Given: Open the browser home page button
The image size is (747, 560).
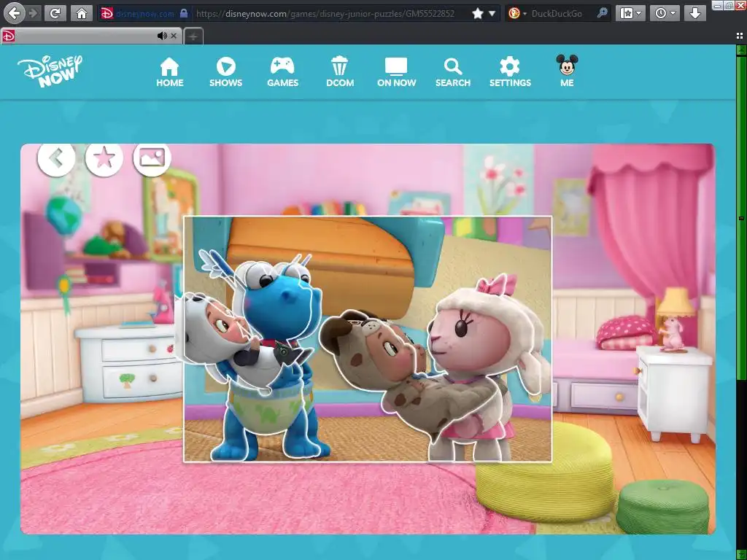Looking at the screenshot, I should click(x=82, y=13).
